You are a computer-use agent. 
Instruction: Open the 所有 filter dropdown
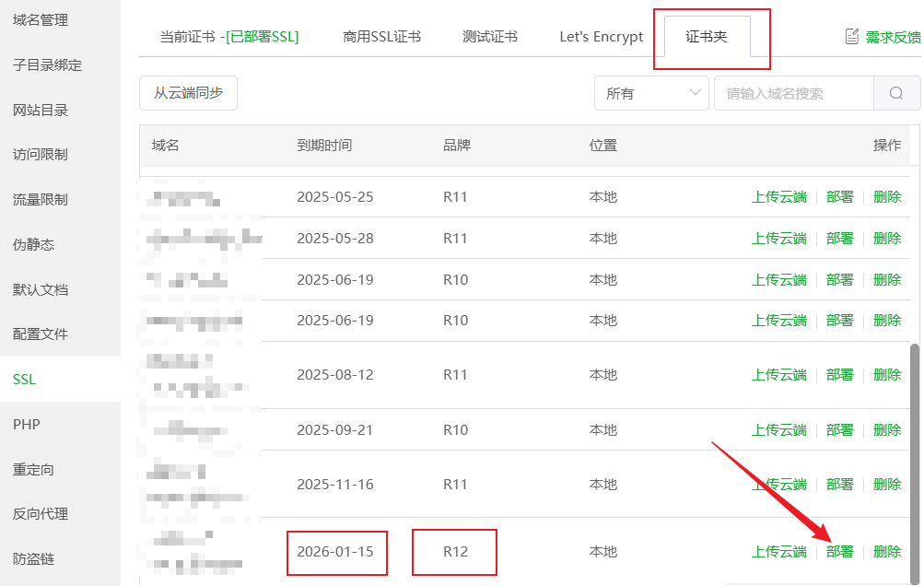tap(650, 93)
